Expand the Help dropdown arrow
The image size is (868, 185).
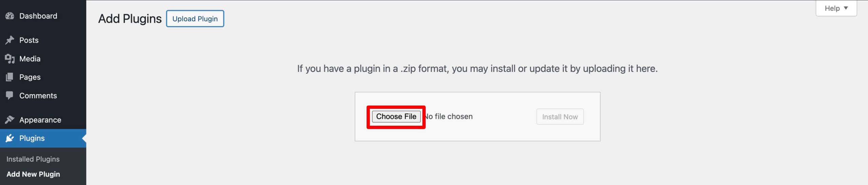(x=846, y=8)
